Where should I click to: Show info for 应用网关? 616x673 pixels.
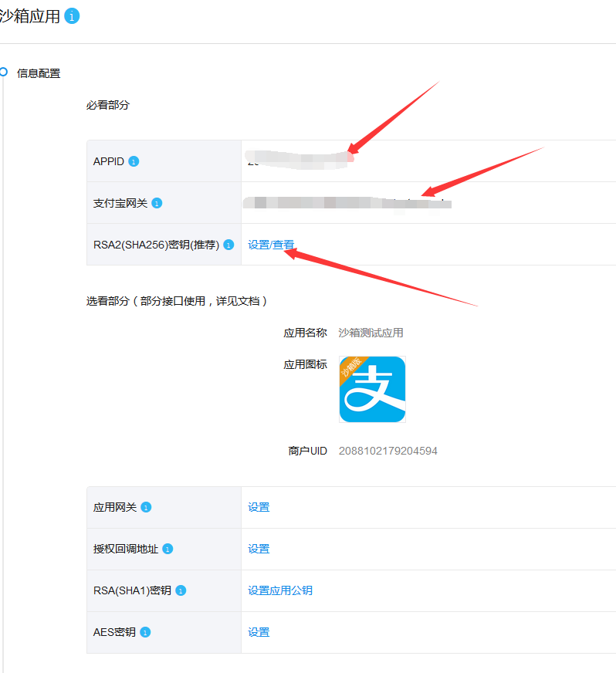[x=146, y=507]
